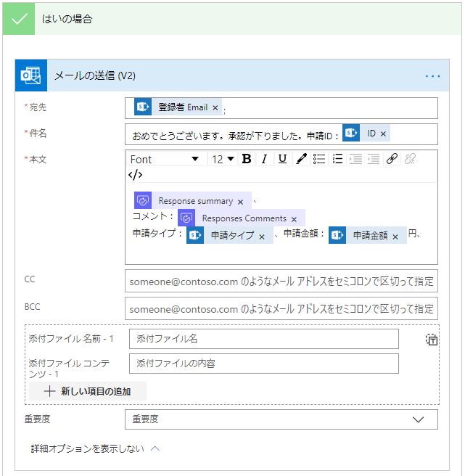This screenshot has height=476, width=465.
Task: Remove the Responses Comments token
Action: click(294, 219)
